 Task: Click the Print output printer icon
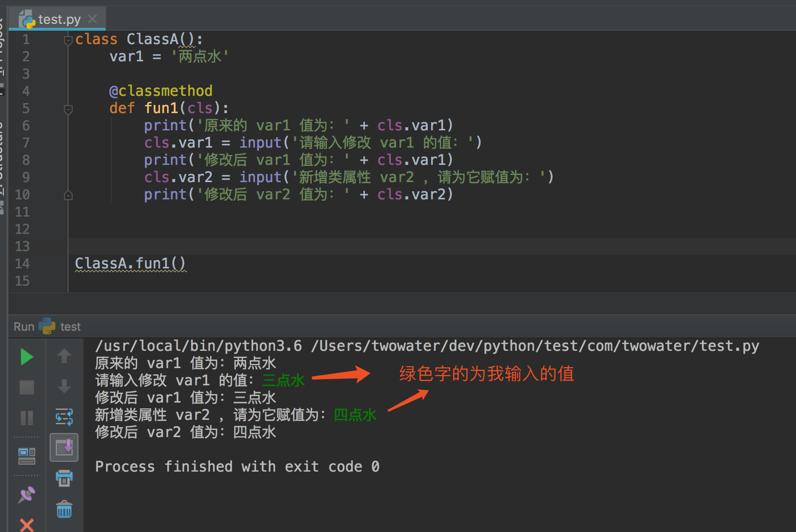click(x=64, y=478)
